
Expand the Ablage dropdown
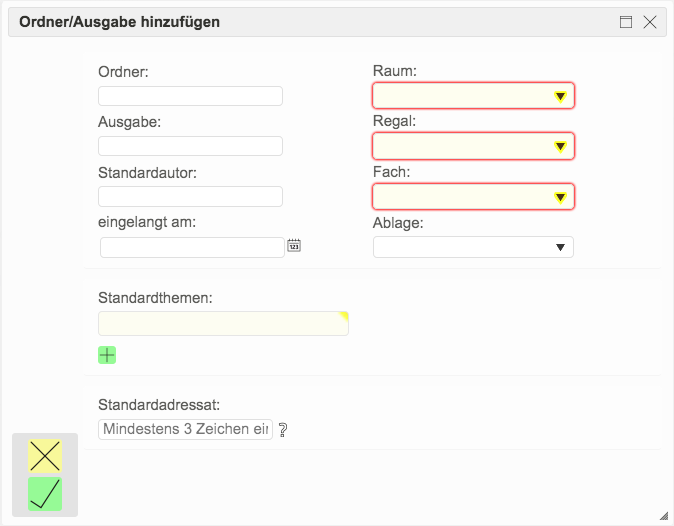pyautogui.click(x=473, y=247)
